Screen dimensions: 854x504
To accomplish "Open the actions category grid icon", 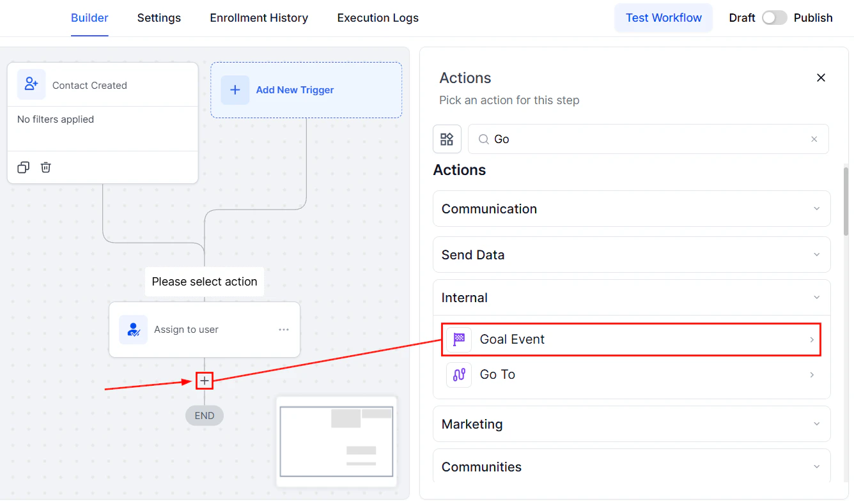I will (447, 139).
